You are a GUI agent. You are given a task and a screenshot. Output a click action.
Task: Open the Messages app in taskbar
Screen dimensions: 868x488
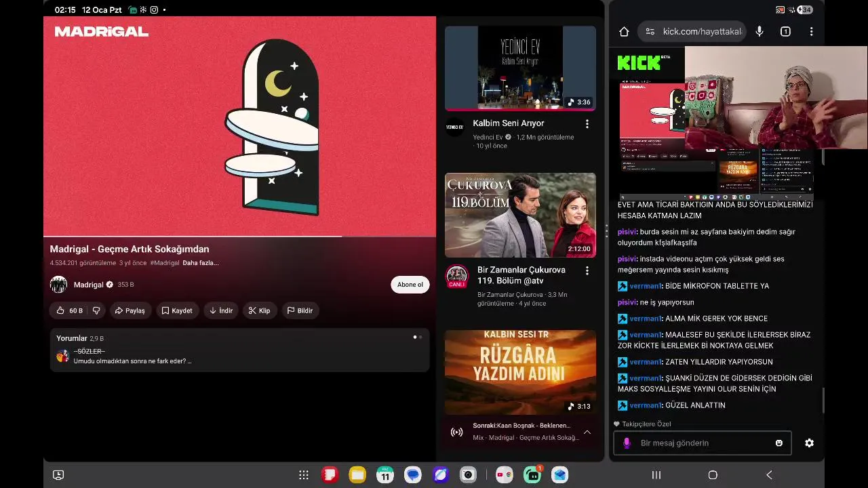(413, 475)
